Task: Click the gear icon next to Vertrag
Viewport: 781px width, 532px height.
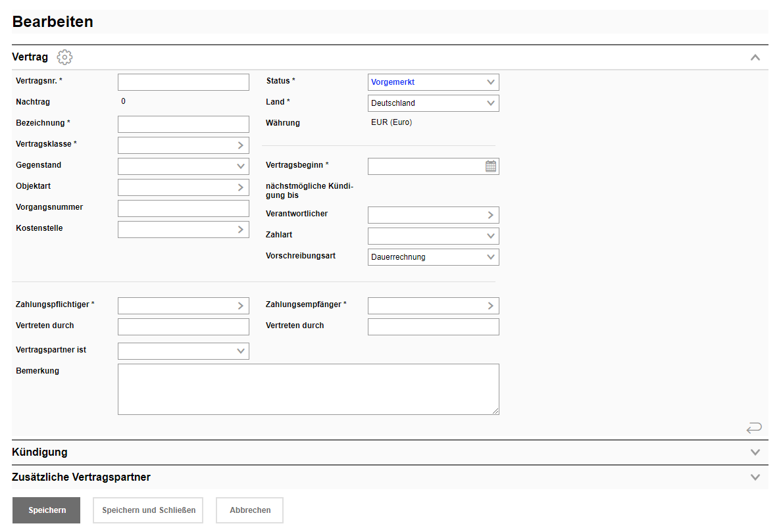Action: coord(64,57)
